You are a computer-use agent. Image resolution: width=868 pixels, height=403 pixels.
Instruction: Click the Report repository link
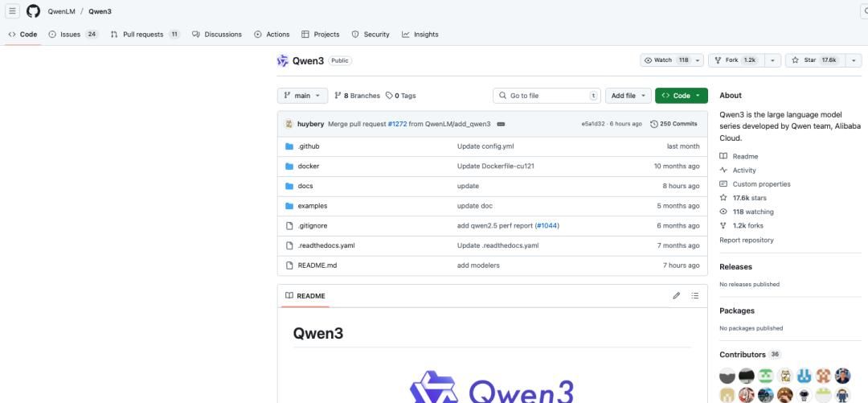pos(746,240)
